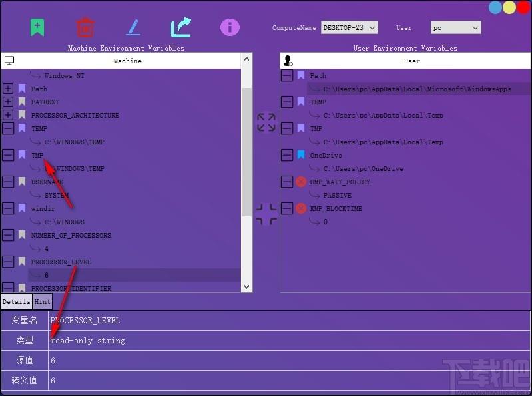Click the machine list scrollbar thumb
The width and height of the screenshot is (532, 396).
[x=246, y=152]
